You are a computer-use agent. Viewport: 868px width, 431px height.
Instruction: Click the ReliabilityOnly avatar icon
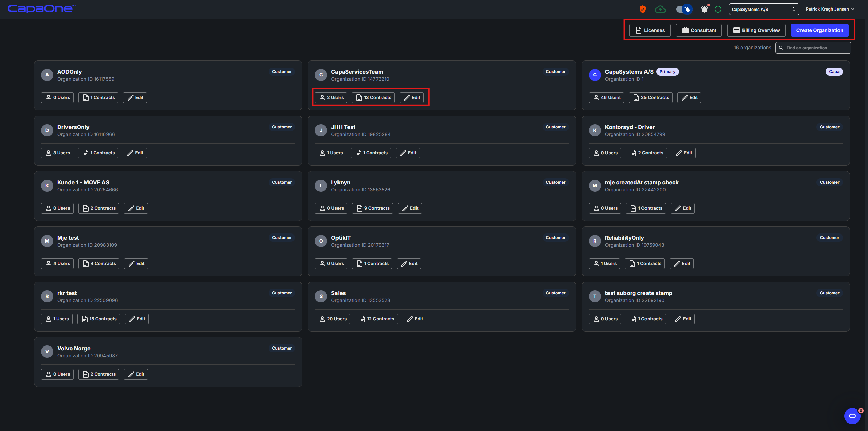click(595, 241)
